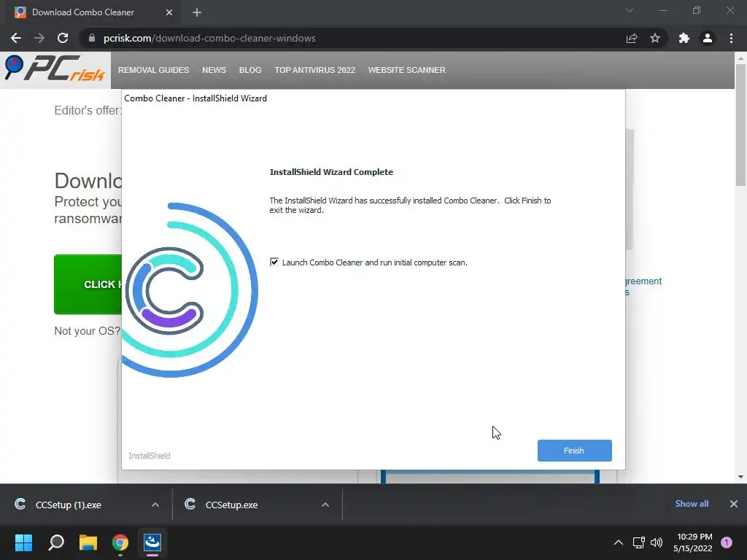Bookmark this page with star icon
Image resolution: width=747 pixels, height=560 pixels.
[655, 38]
